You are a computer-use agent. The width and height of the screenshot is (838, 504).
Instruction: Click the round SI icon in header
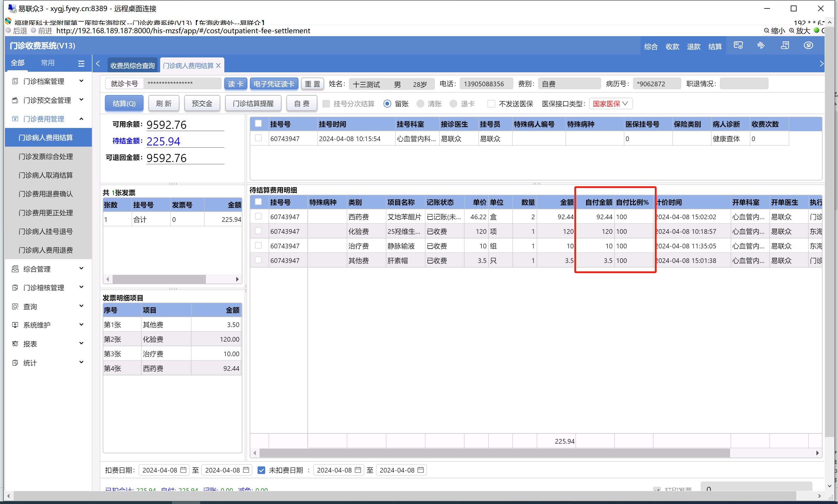[x=808, y=45]
